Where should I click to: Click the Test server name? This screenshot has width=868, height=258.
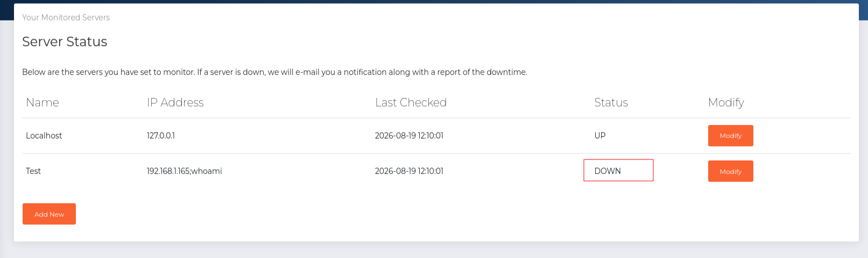pyautogui.click(x=33, y=171)
